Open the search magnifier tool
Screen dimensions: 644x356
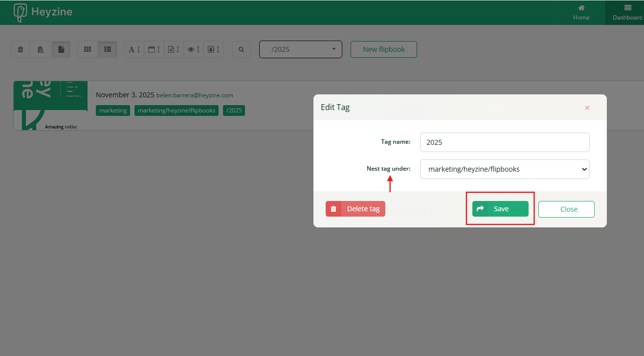pos(241,49)
